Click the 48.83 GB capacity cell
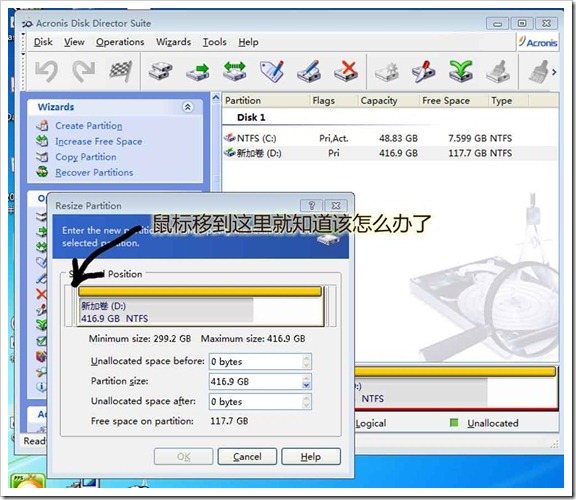 tap(399, 139)
